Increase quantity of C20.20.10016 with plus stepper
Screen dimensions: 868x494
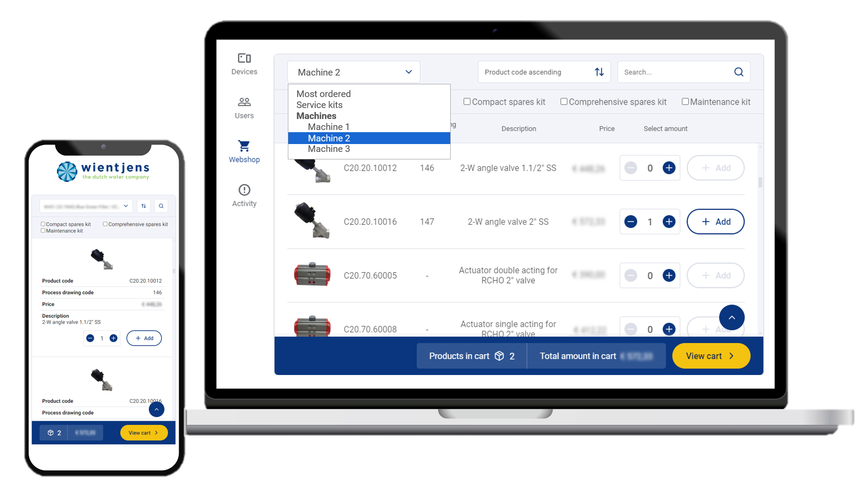[669, 222]
